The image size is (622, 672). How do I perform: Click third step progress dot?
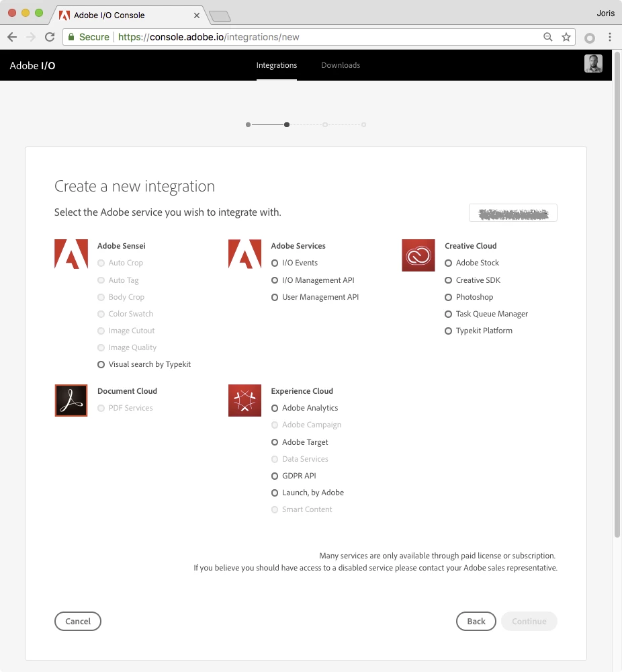325,125
